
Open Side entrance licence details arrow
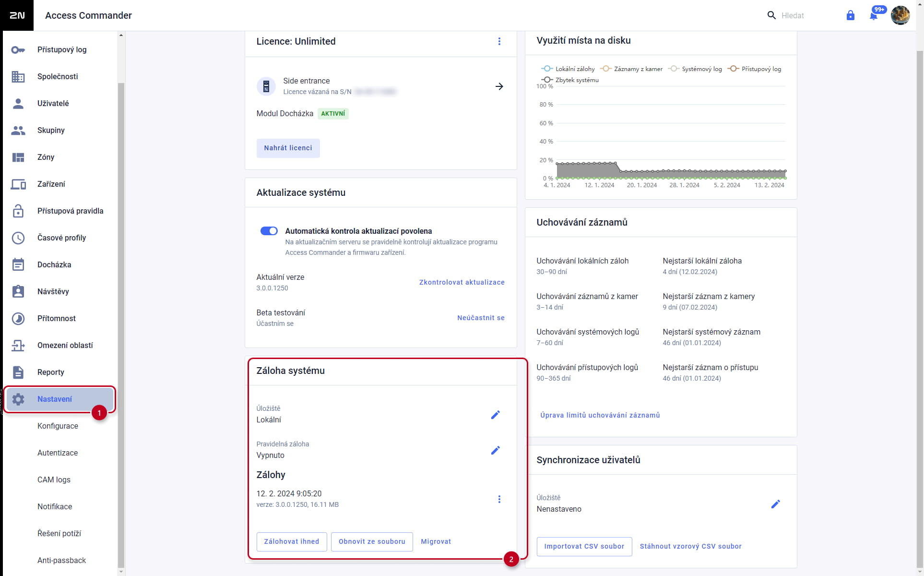click(499, 86)
